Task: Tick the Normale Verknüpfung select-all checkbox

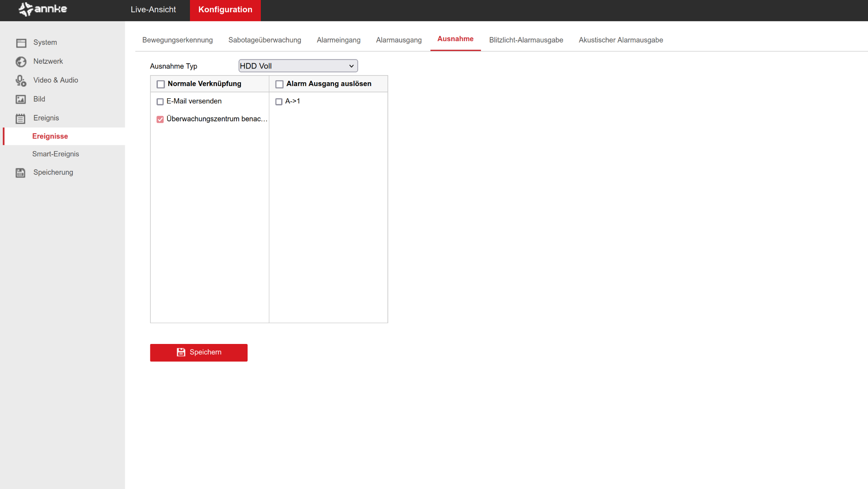Action: pos(161,84)
